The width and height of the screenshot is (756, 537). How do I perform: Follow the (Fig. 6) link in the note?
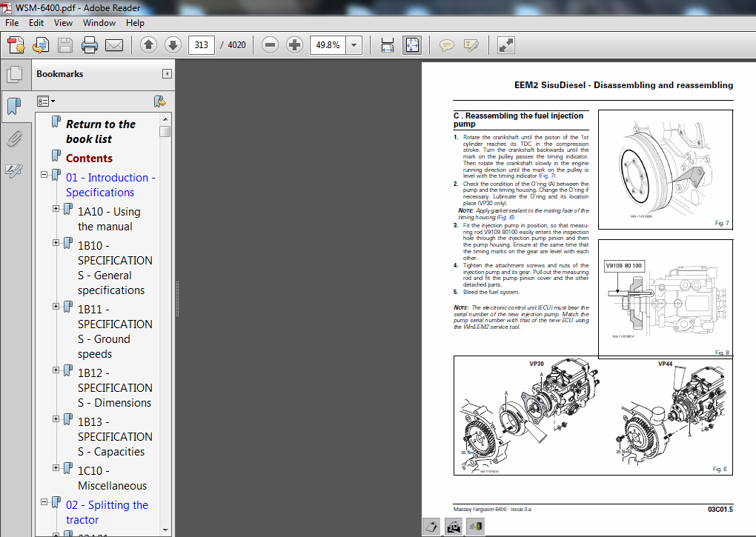(505, 217)
